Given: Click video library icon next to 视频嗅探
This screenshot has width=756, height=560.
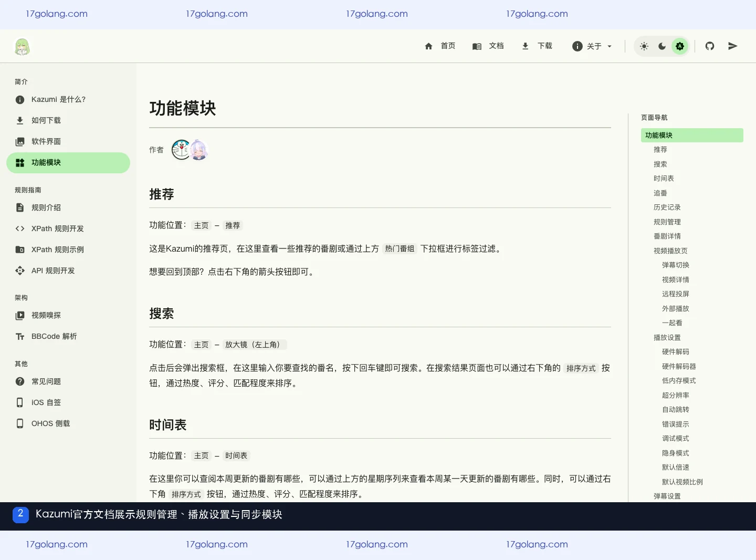Looking at the screenshot, I should point(20,316).
